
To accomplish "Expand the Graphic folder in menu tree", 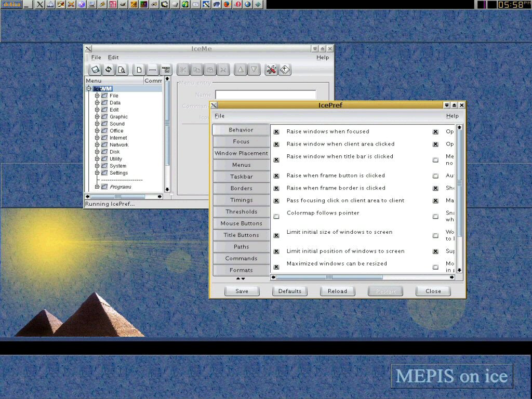I will [x=97, y=117].
